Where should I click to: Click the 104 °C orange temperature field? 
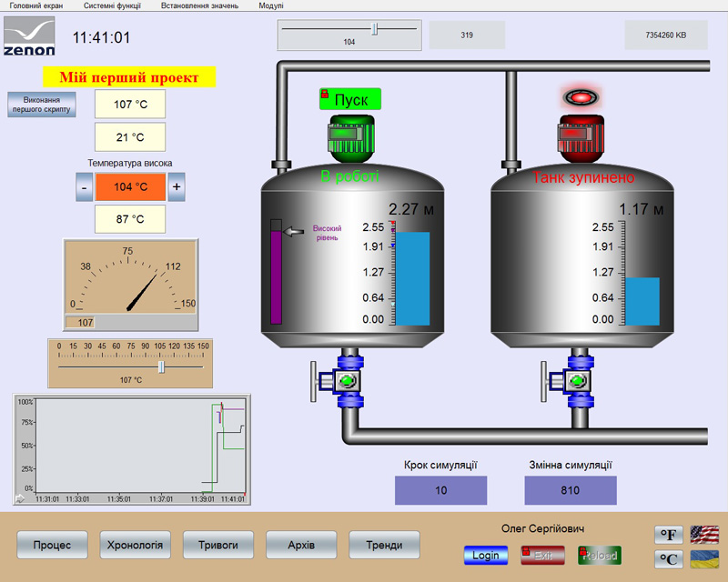(x=130, y=187)
